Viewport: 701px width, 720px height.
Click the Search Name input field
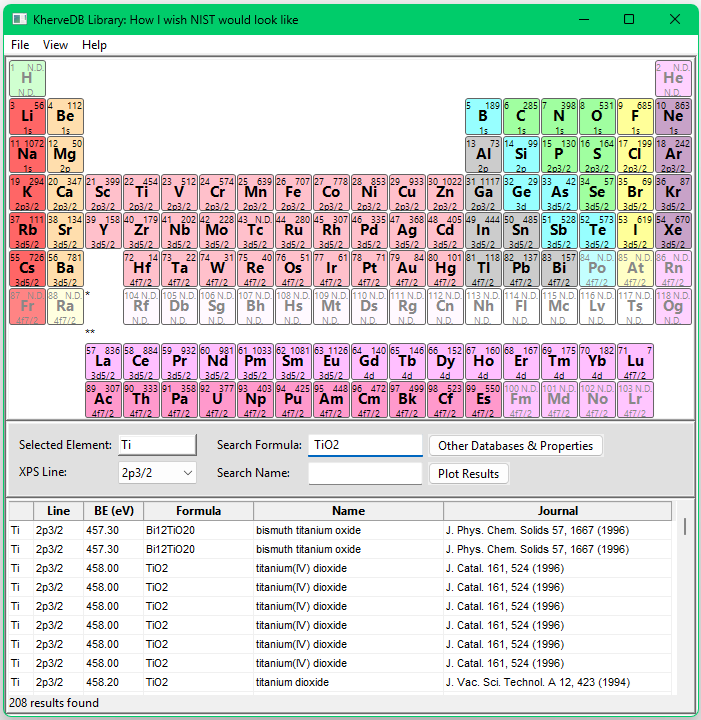click(365, 473)
